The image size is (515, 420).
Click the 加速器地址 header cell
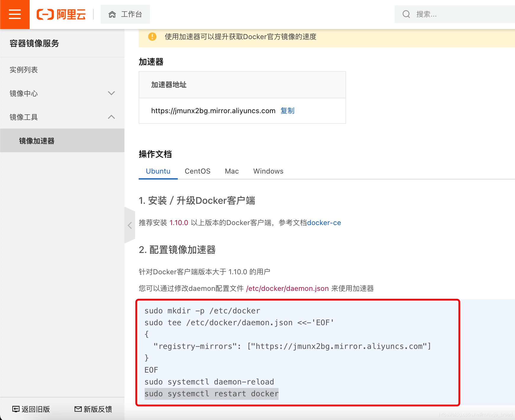[242, 85]
